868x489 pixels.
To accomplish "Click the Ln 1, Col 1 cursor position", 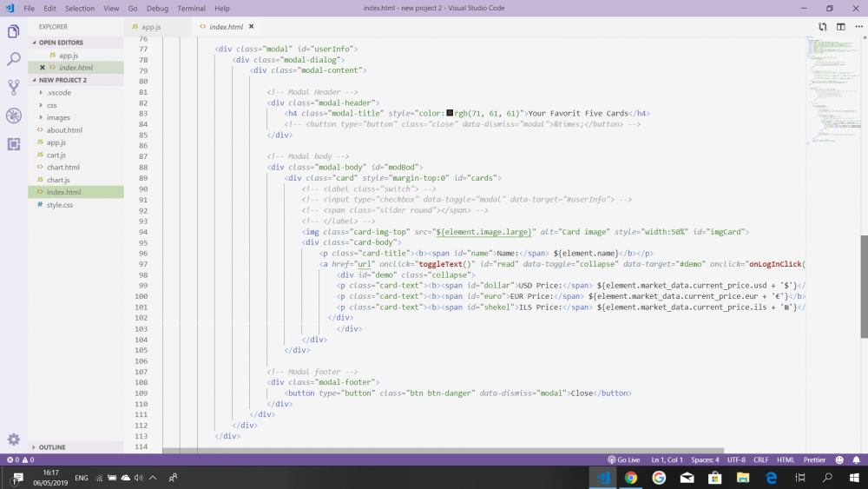I will 667,459.
